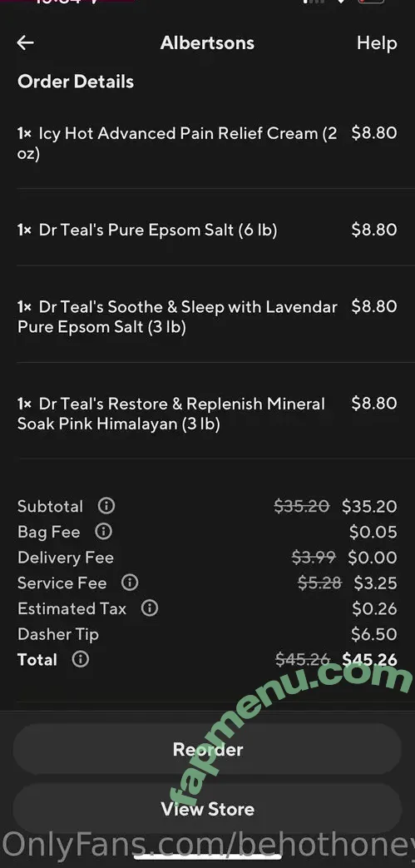
Task: Select the Icy Hot Pain Relief Cream item
Action: point(208,143)
